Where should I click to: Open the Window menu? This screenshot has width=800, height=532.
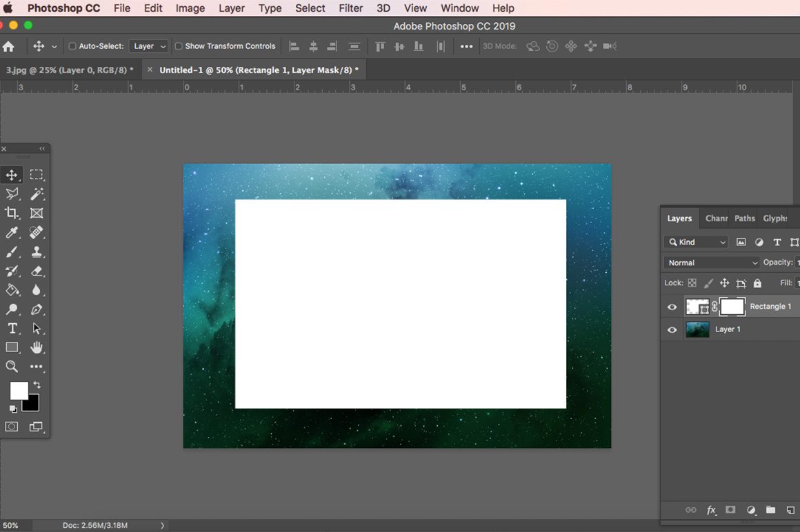(460, 8)
